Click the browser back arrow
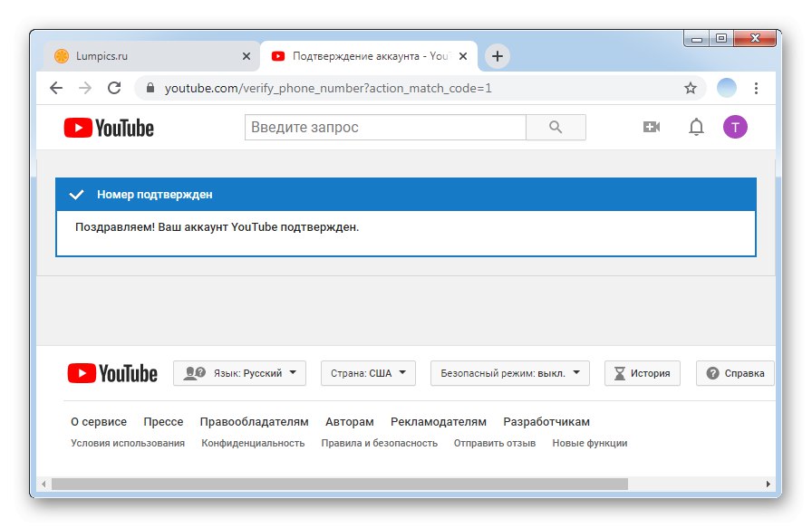Viewport: 812px width, 528px height. tap(56, 88)
